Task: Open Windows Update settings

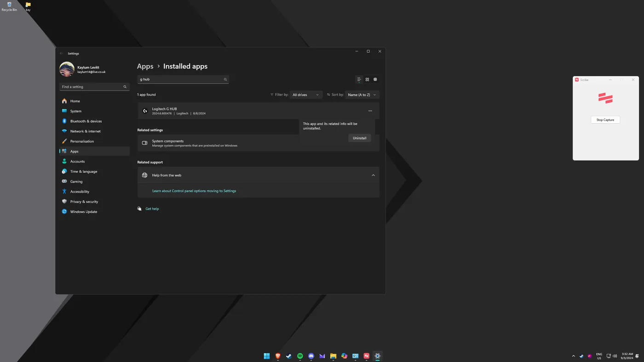Action: click(94, 212)
